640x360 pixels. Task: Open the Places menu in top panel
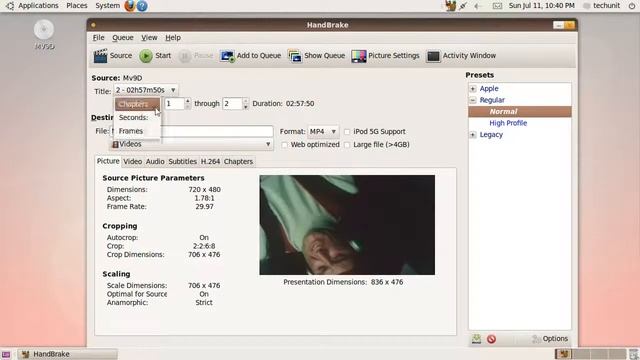77,6
